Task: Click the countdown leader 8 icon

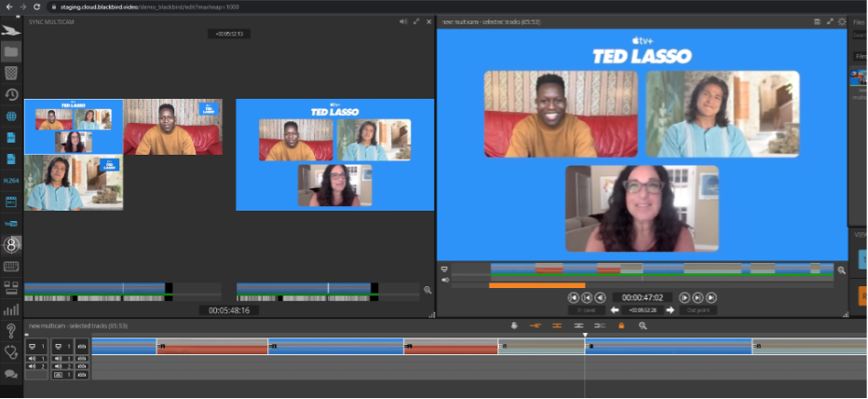Action: pyautogui.click(x=11, y=244)
